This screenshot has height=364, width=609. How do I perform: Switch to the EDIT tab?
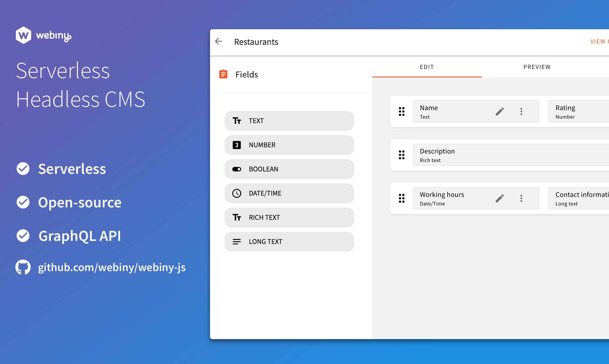coord(427,67)
